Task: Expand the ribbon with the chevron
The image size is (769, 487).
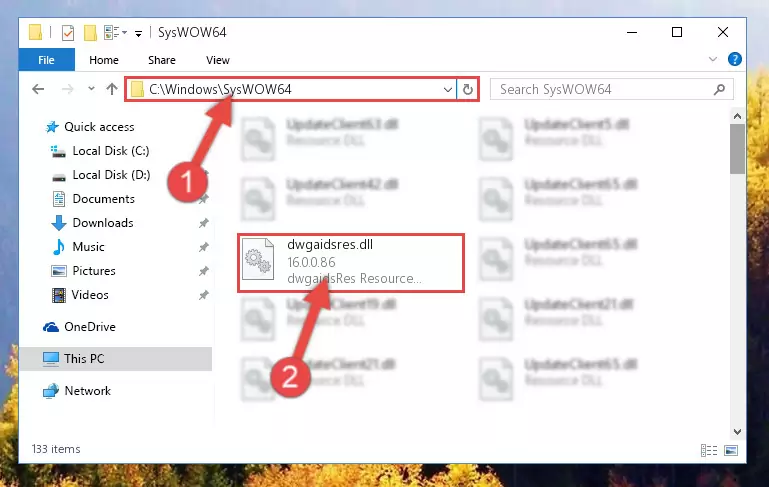Action: (x=713, y=59)
